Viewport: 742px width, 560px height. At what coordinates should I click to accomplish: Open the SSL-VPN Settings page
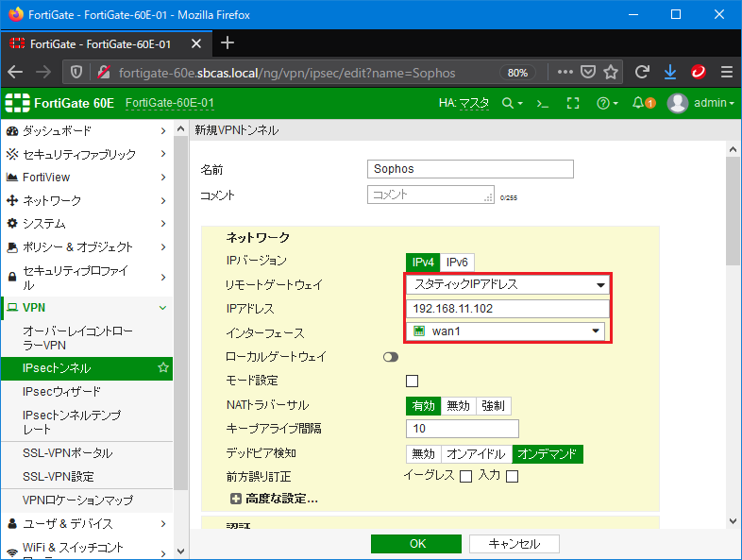(x=87, y=476)
